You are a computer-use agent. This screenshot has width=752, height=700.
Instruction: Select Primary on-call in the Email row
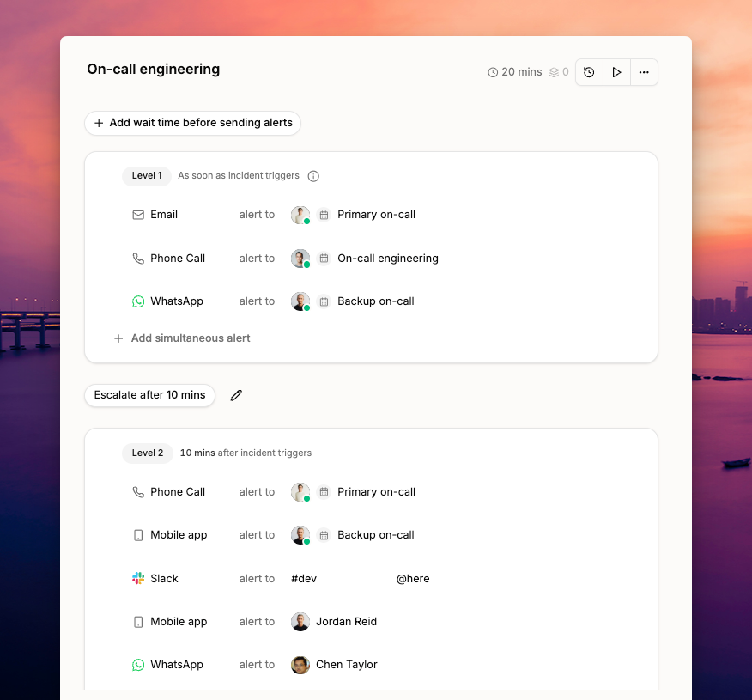pos(377,215)
